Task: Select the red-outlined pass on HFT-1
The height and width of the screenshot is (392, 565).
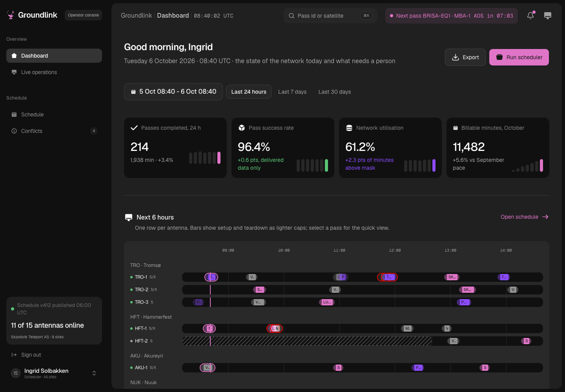Action: pyautogui.click(x=275, y=328)
